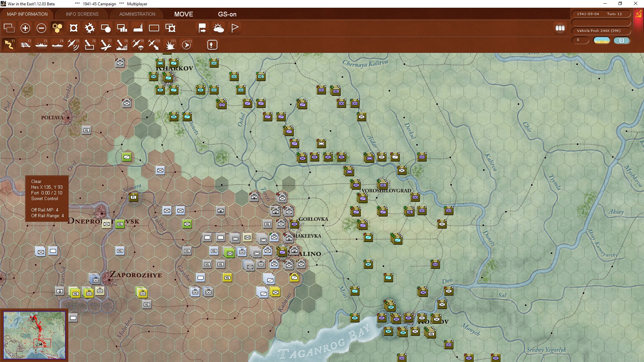Click the Zaporozhye city marker

109,279
